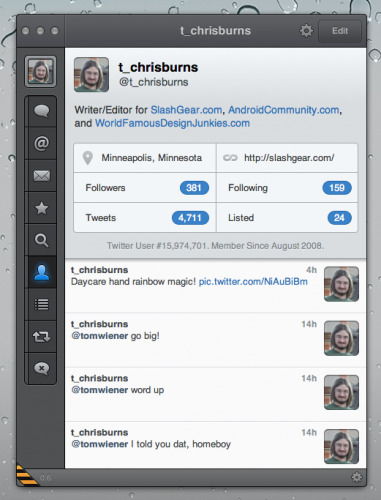
Task: Open the timeline speech bubble icon
Action: pos(41,111)
